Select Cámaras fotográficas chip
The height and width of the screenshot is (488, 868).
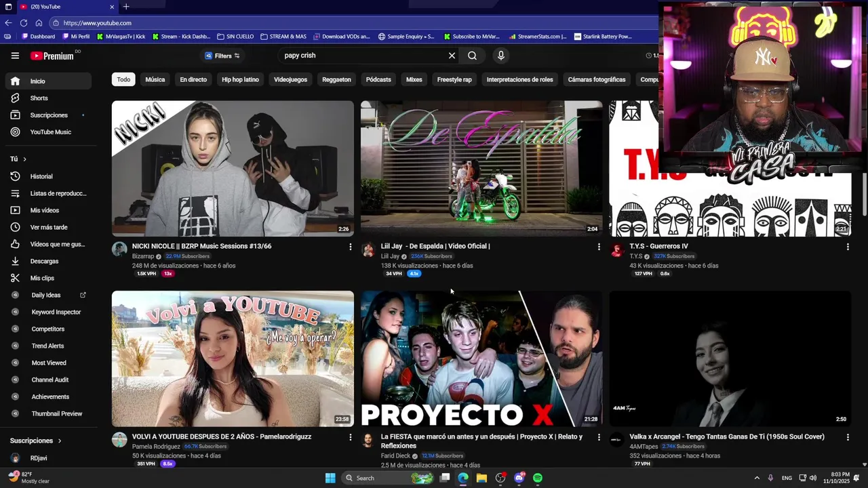(x=597, y=79)
